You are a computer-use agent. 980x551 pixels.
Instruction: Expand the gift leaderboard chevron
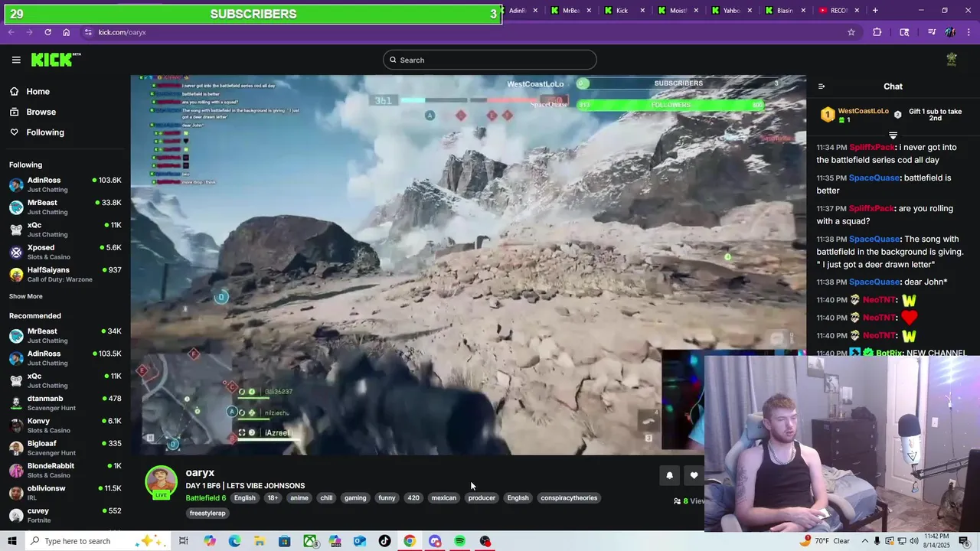click(893, 135)
